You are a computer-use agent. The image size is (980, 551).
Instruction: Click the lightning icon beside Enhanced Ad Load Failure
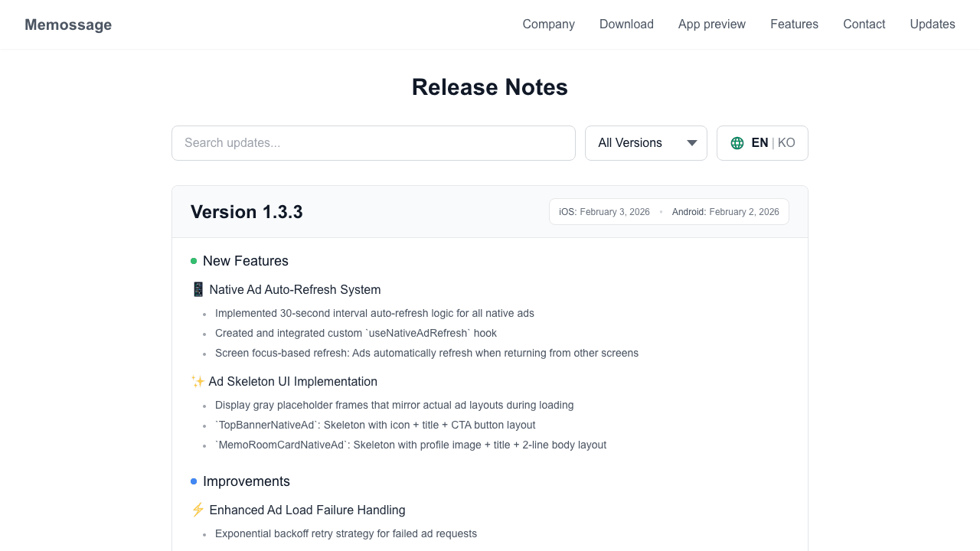(x=198, y=510)
